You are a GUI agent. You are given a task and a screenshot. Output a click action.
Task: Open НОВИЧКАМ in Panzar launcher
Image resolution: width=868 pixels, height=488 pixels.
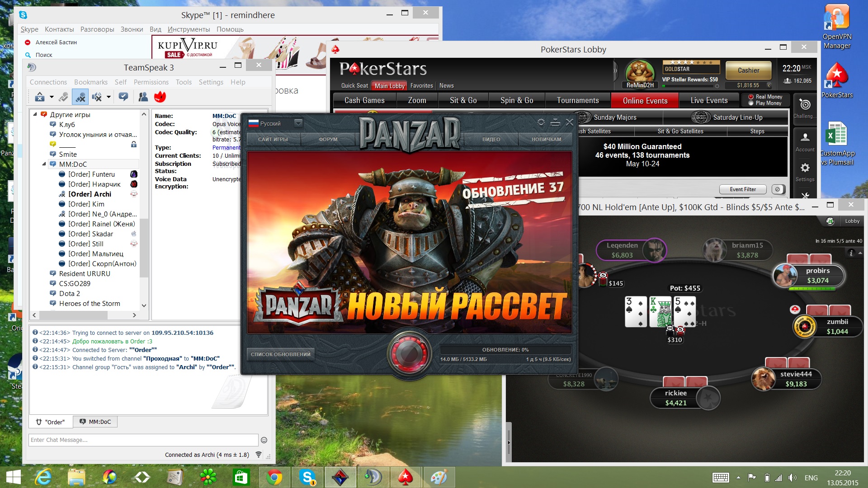click(546, 139)
